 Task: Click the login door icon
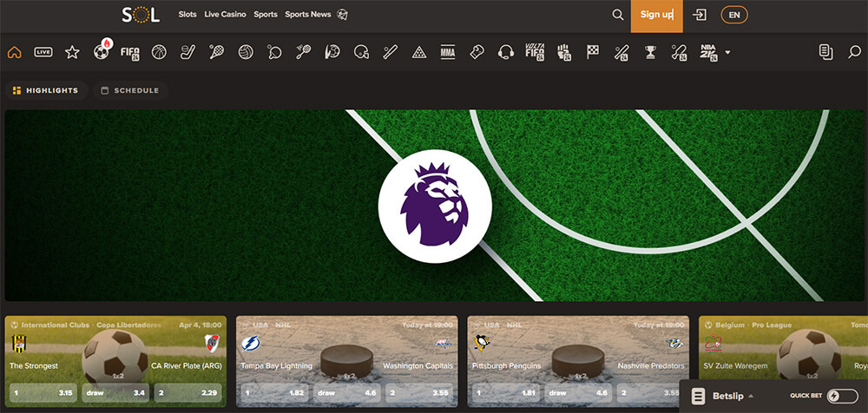pyautogui.click(x=700, y=16)
